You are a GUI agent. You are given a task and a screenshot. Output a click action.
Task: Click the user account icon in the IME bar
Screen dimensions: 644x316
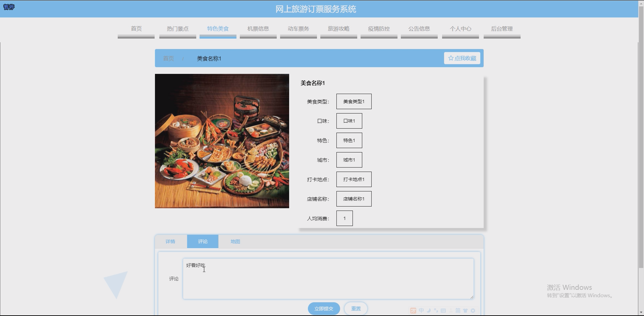click(x=451, y=311)
